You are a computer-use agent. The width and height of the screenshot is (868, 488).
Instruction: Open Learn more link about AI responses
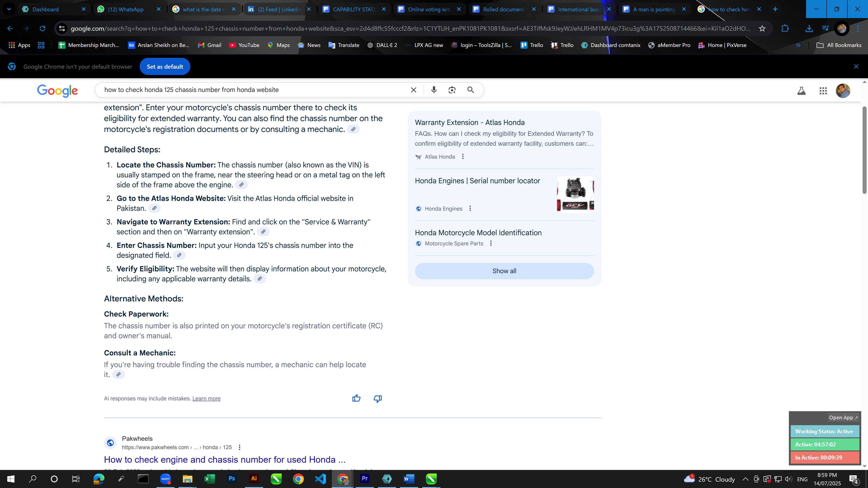pos(206,398)
